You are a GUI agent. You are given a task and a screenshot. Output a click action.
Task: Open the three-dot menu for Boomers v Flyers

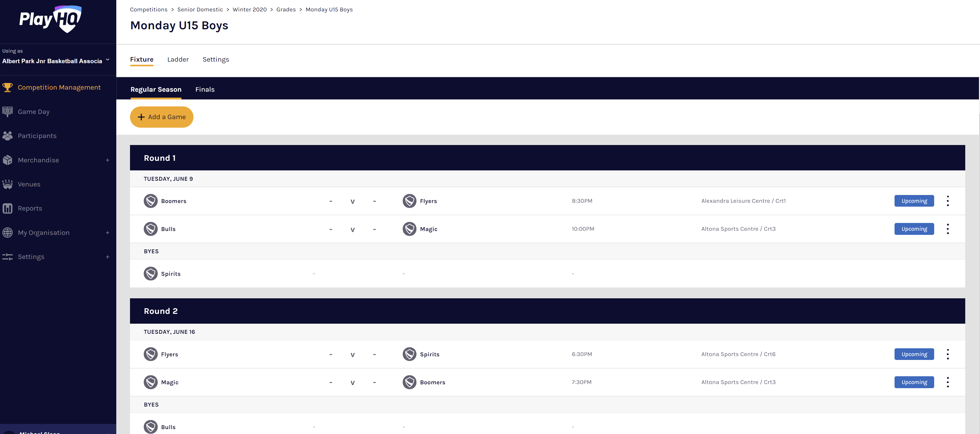click(x=947, y=201)
